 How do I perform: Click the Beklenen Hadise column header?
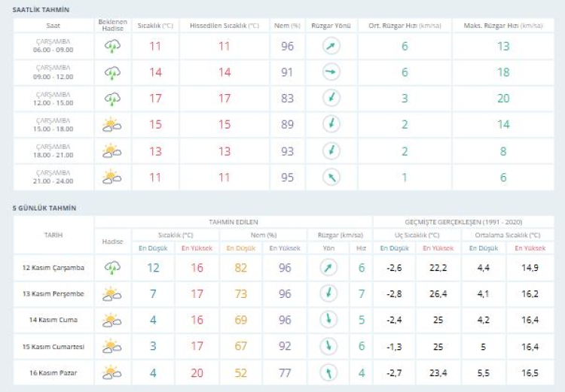112,25
